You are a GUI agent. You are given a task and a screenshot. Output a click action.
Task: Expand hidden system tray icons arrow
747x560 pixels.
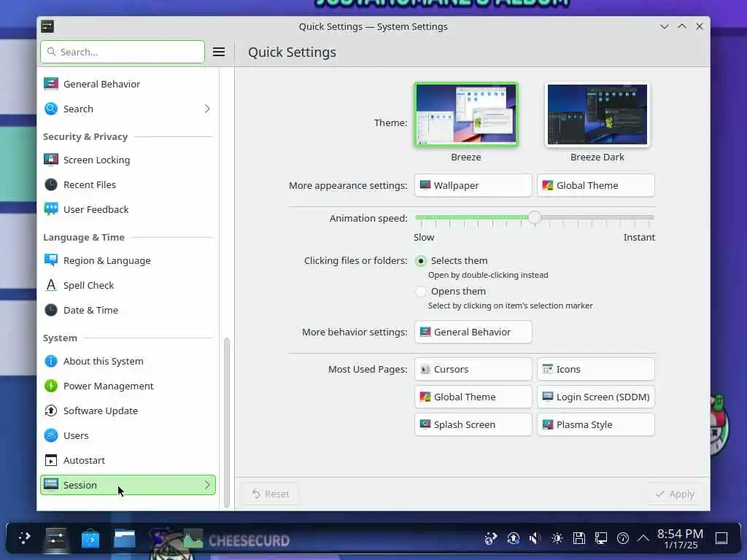pyautogui.click(x=643, y=538)
